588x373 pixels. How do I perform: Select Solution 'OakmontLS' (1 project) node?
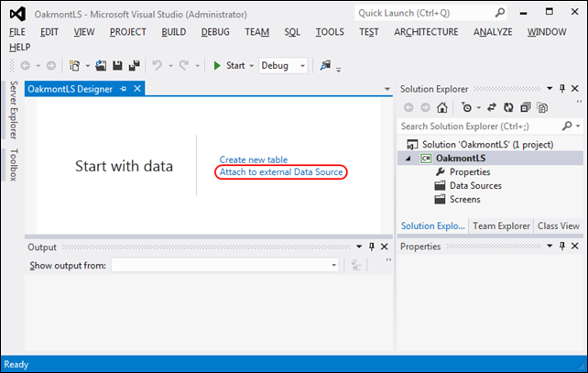point(487,145)
